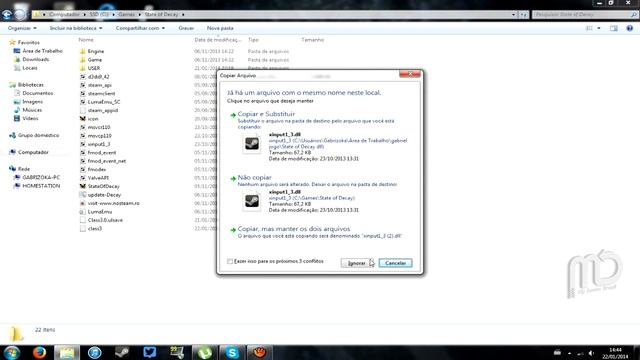Image resolution: width=640 pixels, height=360 pixels.
Task: Click Gravar in Explorer toolbar
Action: coord(186,28)
